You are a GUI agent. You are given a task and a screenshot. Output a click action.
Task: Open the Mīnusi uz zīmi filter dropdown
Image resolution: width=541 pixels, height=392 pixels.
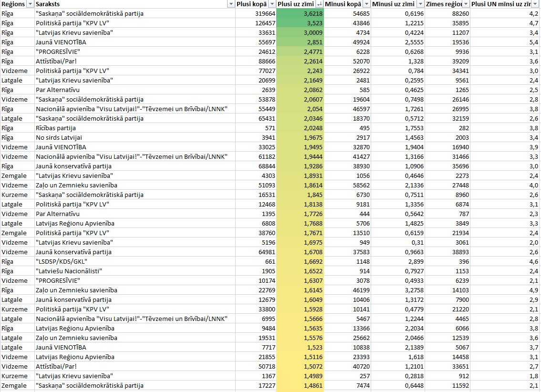pyautogui.click(x=420, y=4)
